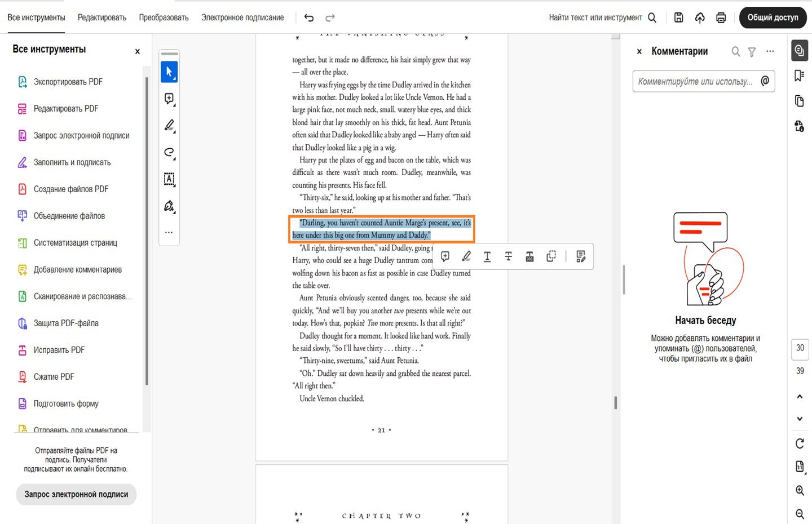Click the current page number box 30
Image resolution: width=812 pixels, height=524 pixels.
(x=800, y=349)
